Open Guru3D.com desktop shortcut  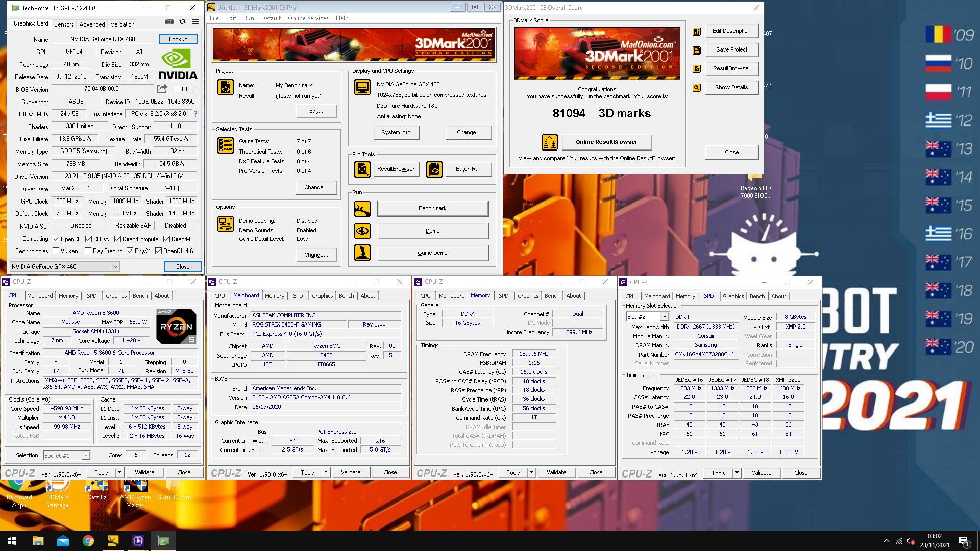click(174, 491)
